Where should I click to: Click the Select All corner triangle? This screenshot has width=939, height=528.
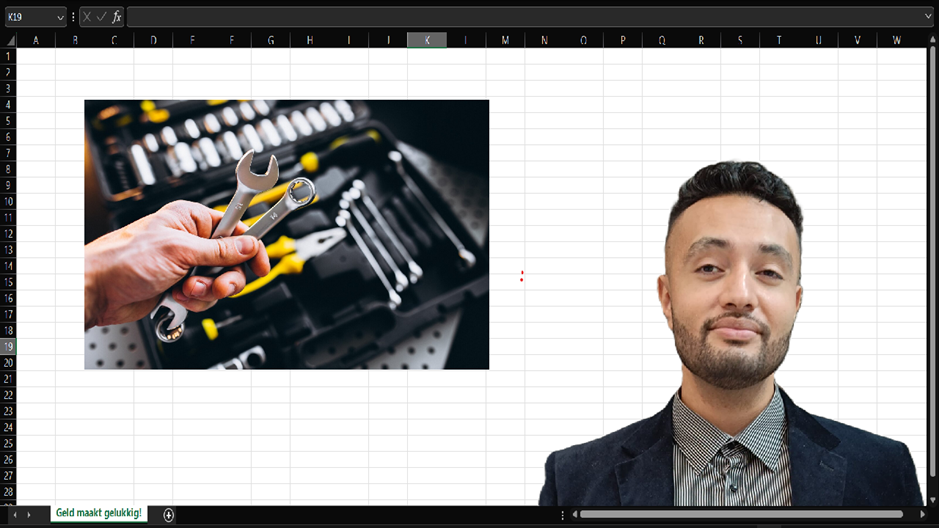(9, 40)
